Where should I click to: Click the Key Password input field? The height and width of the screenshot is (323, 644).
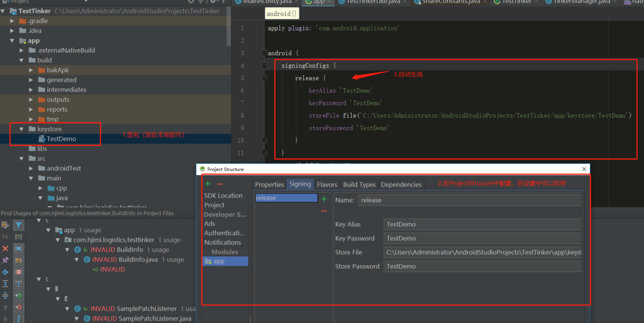482,238
